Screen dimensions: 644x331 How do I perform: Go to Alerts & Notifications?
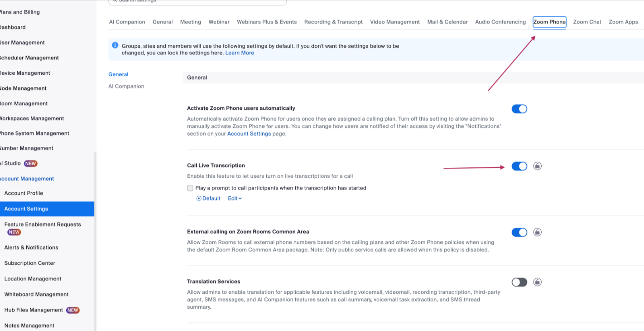pyautogui.click(x=31, y=248)
